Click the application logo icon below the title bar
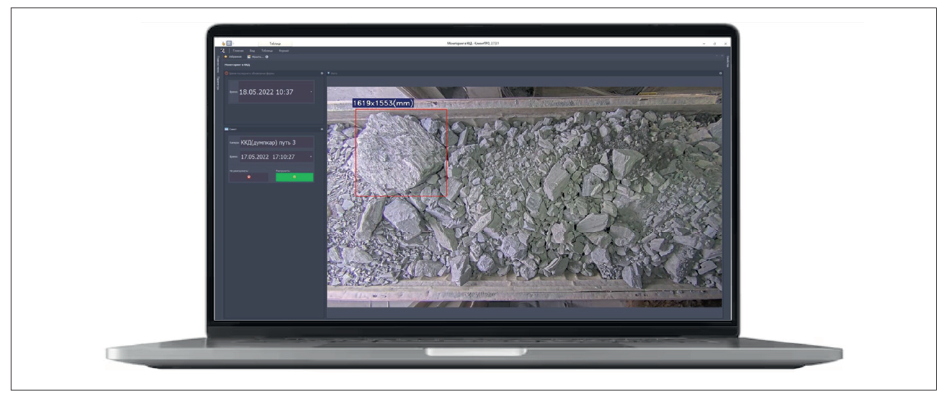948x398 pixels. pyautogui.click(x=223, y=51)
